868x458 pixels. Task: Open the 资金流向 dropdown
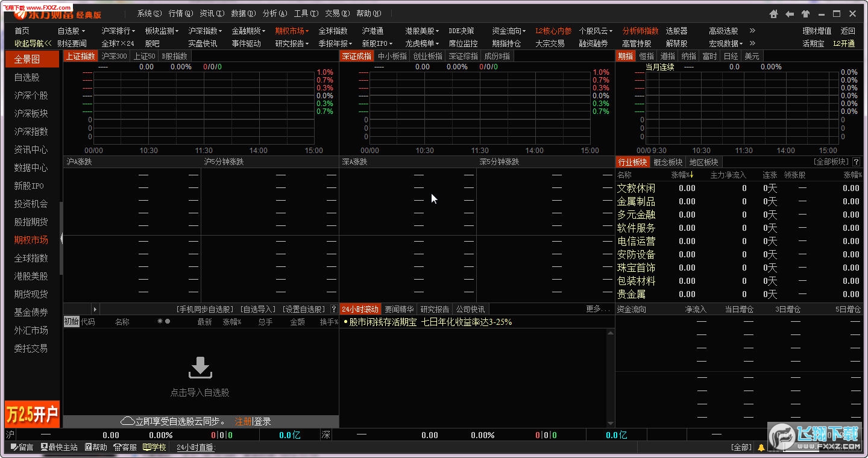coord(509,31)
